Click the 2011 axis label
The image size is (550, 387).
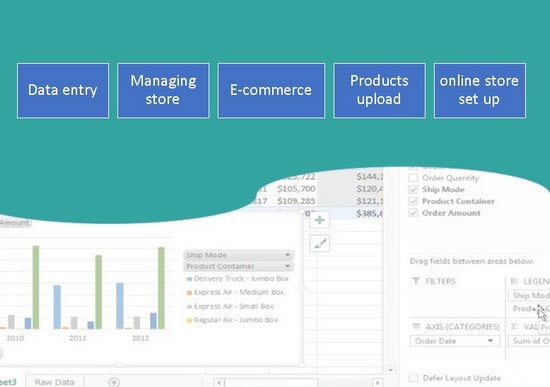pos(78,338)
